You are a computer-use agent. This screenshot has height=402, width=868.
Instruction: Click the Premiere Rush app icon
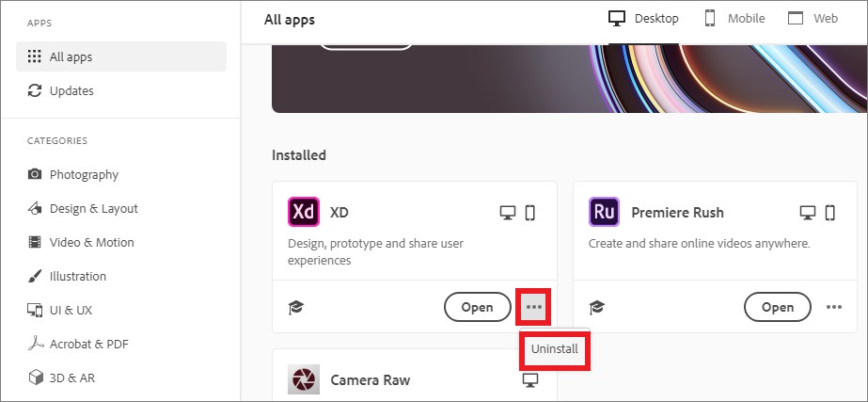tap(604, 212)
